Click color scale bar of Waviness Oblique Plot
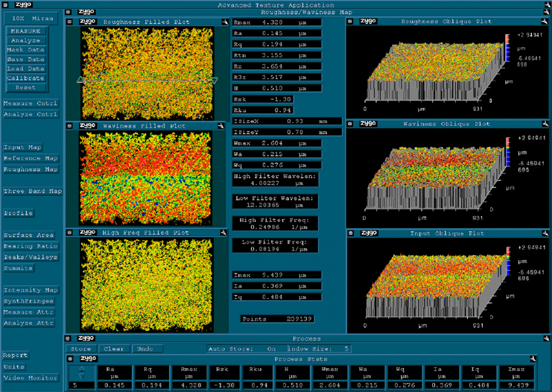The image size is (552, 392). click(507, 152)
